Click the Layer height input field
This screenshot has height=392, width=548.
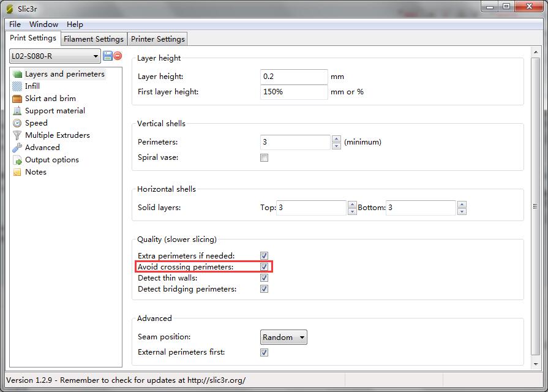click(x=294, y=77)
